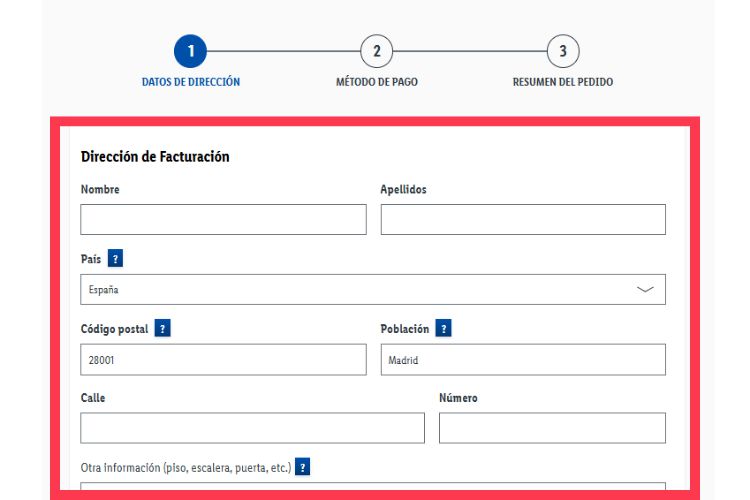
Task: Edit the Código postal field containing 28001
Action: click(224, 360)
